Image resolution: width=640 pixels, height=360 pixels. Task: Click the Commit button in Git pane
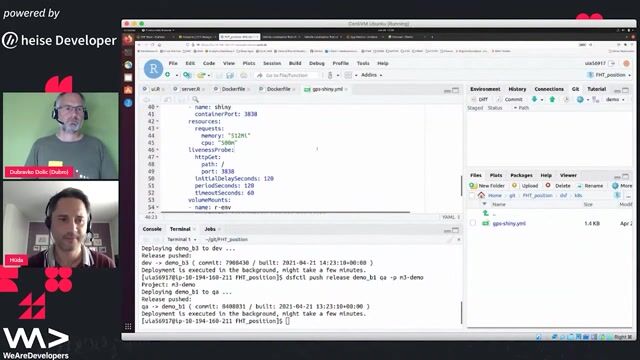[510, 99]
